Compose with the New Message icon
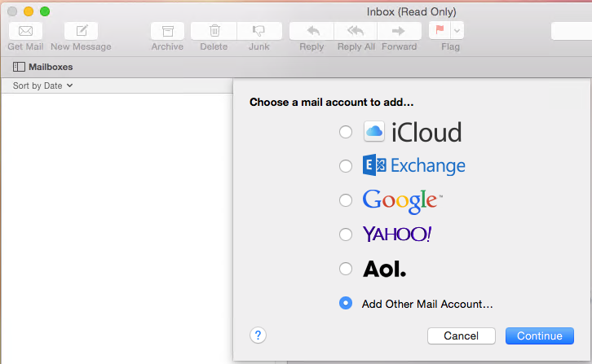 [82, 31]
